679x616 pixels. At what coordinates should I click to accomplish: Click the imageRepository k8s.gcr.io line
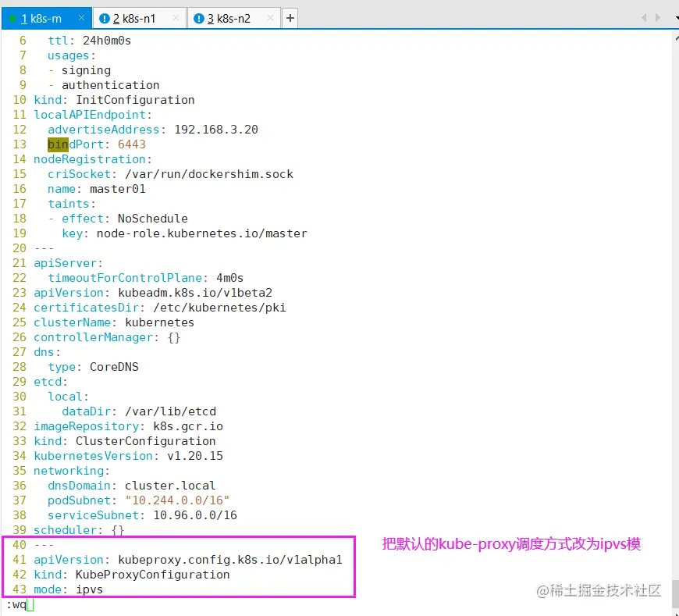point(128,426)
